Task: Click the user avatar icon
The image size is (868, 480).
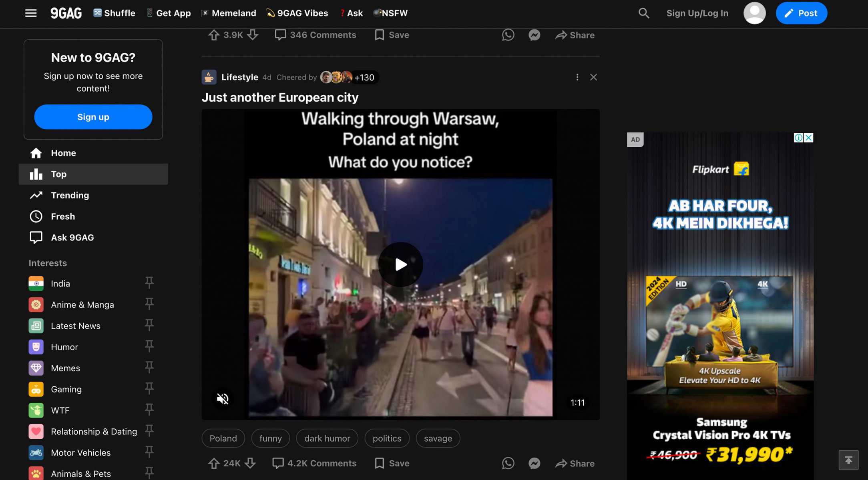Action: pos(755,13)
